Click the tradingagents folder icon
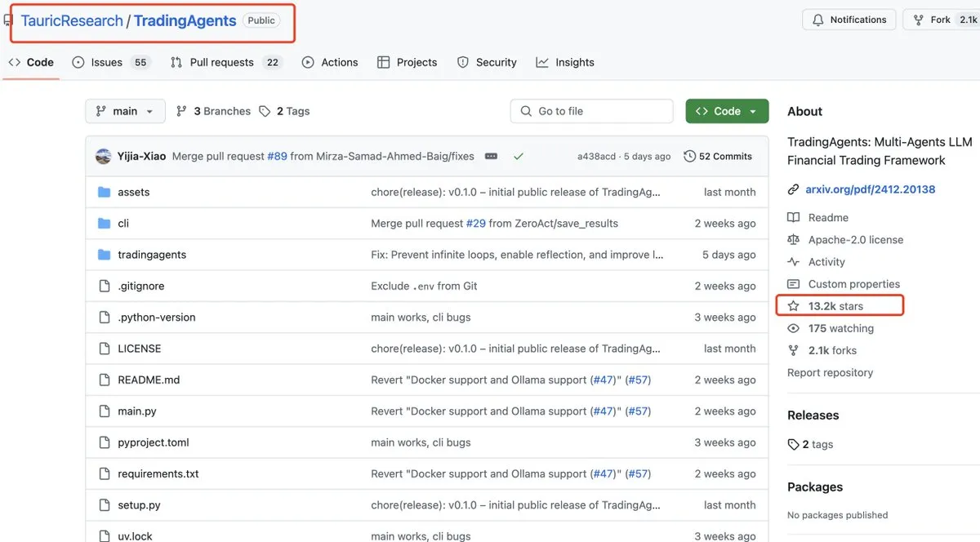Image resolution: width=980 pixels, height=542 pixels. [104, 255]
